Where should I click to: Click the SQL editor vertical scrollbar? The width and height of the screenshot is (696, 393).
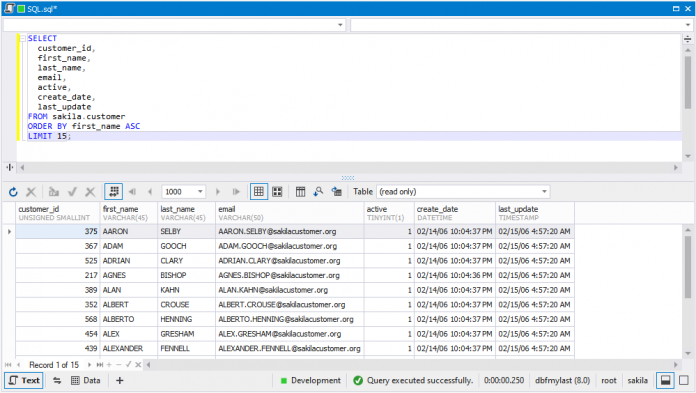(688, 82)
